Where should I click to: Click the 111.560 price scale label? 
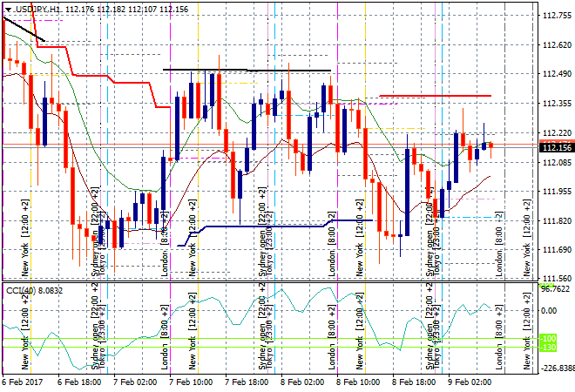[x=557, y=279]
